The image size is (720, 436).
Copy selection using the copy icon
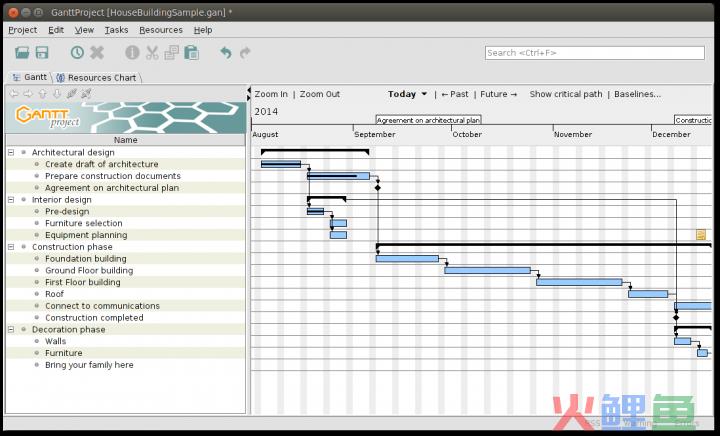coord(172,53)
